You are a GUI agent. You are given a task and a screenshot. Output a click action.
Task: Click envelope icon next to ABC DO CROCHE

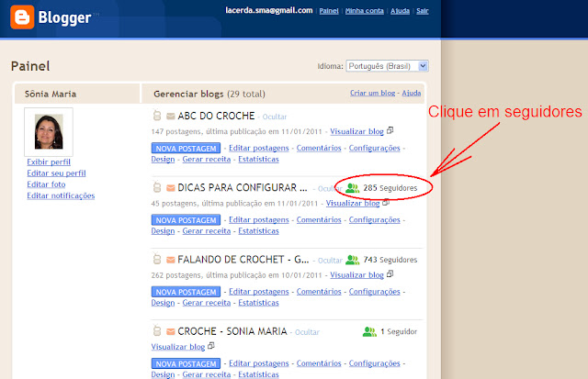point(171,117)
